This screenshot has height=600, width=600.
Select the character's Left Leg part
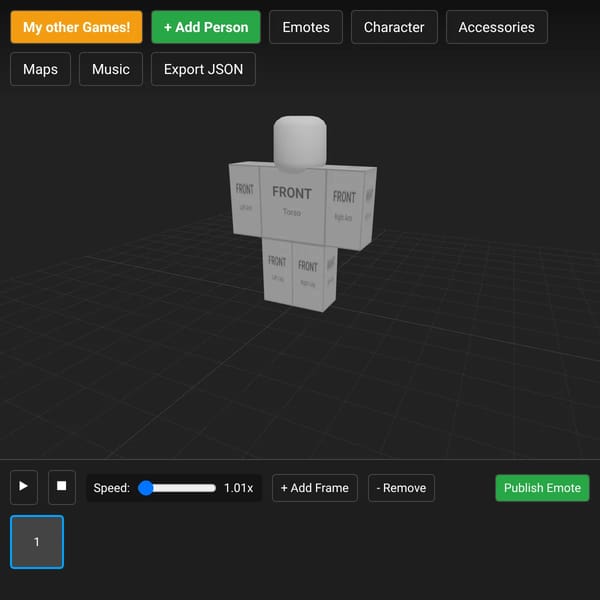click(x=278, y=270)
